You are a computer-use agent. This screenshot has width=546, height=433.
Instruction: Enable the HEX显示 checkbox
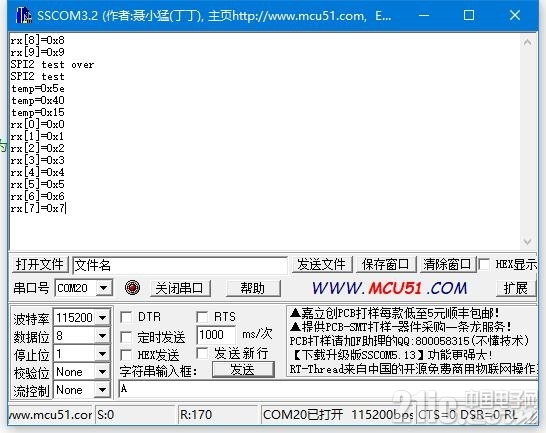(484, 264)
